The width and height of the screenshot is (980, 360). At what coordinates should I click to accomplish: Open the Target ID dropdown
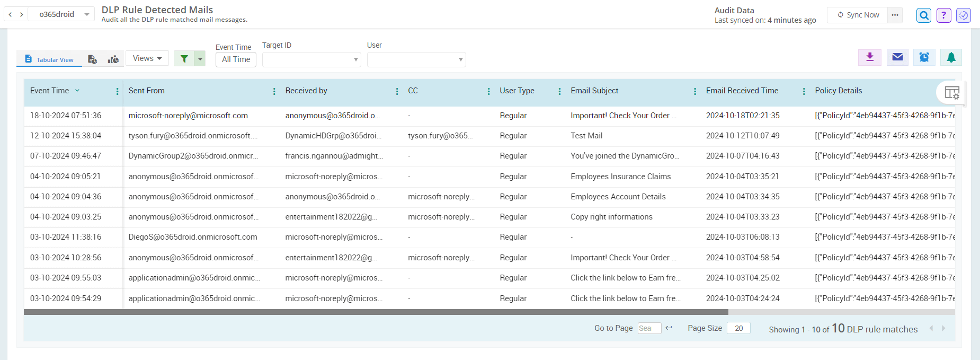311,59
